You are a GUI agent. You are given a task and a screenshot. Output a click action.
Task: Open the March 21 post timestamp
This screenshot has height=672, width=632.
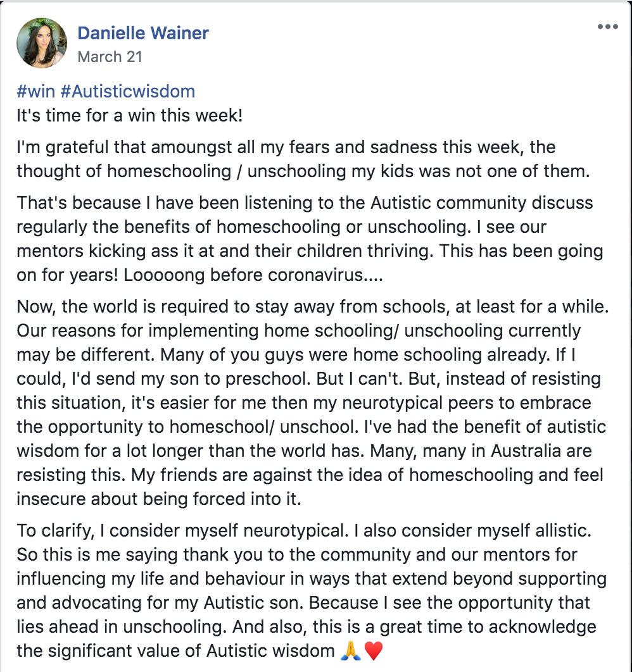tap(110, 56)
